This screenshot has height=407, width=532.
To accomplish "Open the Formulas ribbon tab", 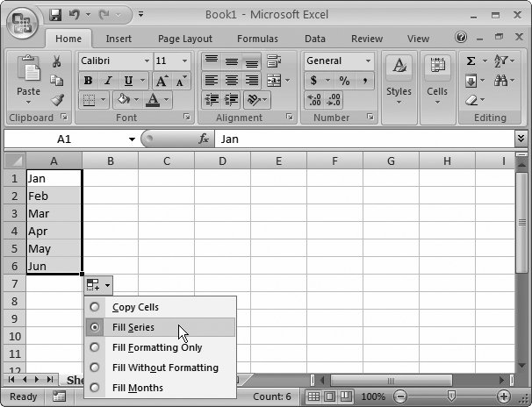I will point(256,39).
